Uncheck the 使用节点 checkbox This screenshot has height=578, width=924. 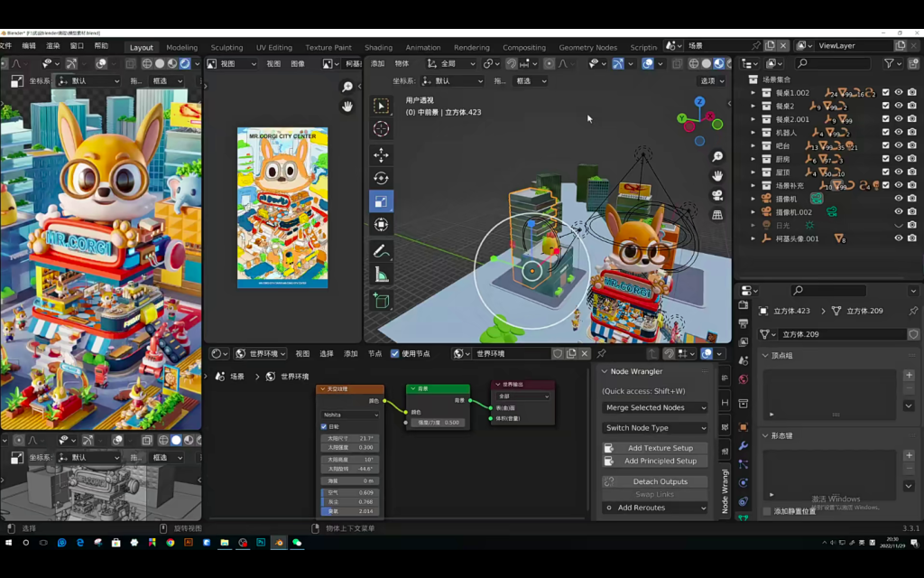click(x=395, y=353)
